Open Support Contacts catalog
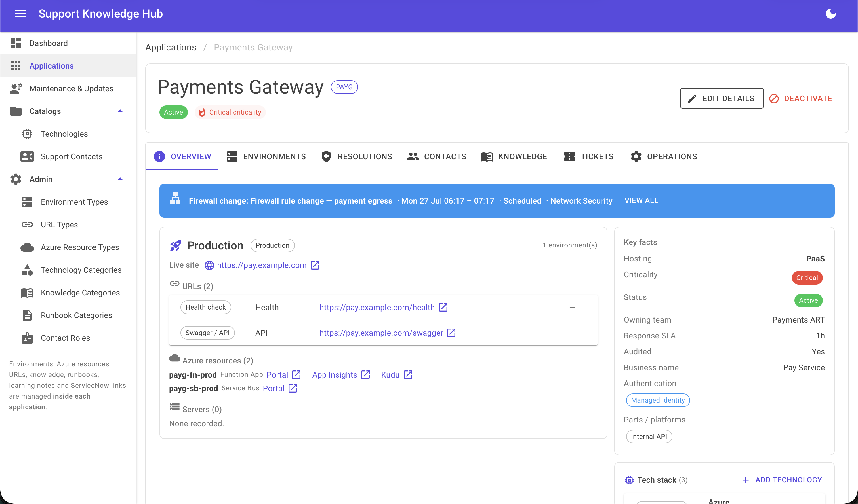 coord(68,156)
